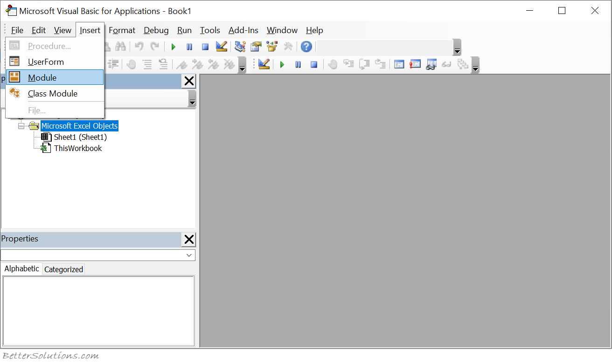Viewport: 612px width, 364px height.
Task: Open the Edit menu
Action: [39, 30]
